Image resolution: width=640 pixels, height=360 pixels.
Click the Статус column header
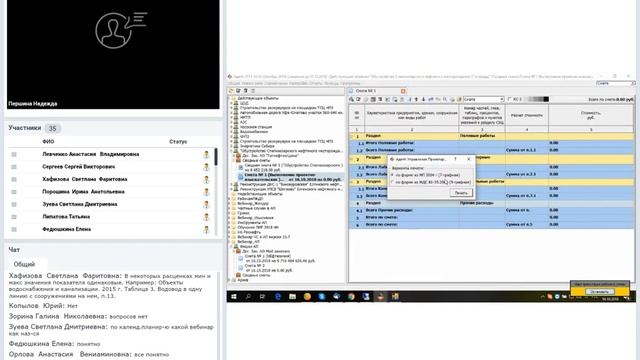[178, 142]
